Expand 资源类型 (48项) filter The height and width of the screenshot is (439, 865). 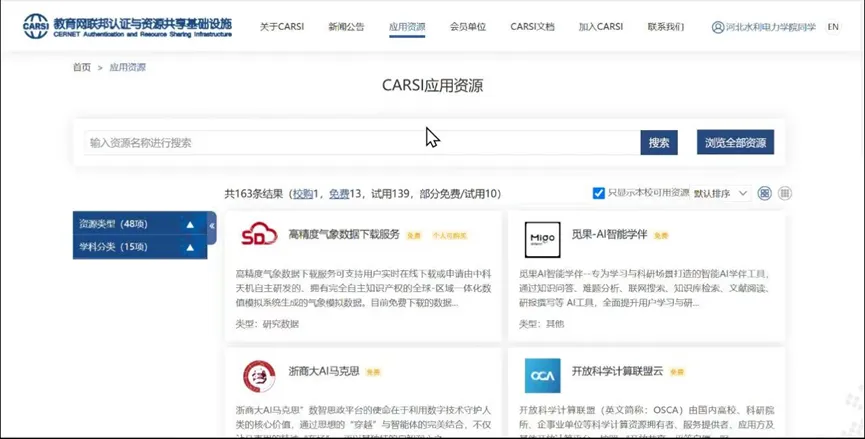tap(140, 224)
